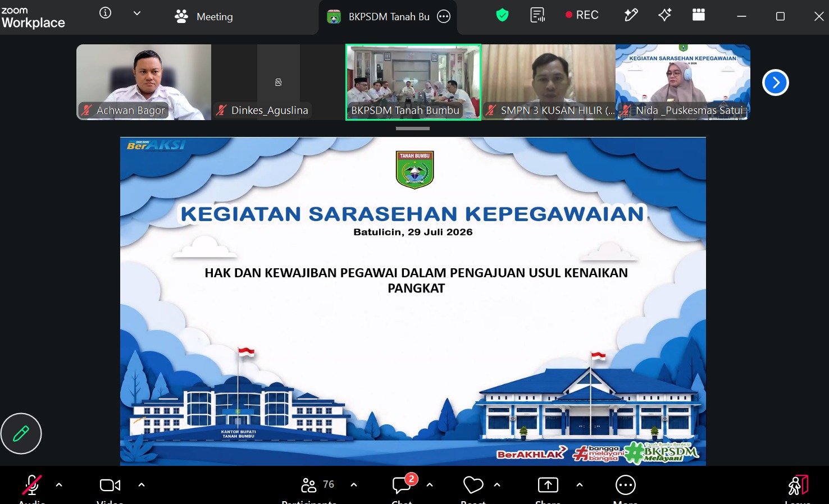Viewport: 829px width, 504px height.
Task: Open the meeting information icon
Action: pyautogui.click(x=105, y=13)
